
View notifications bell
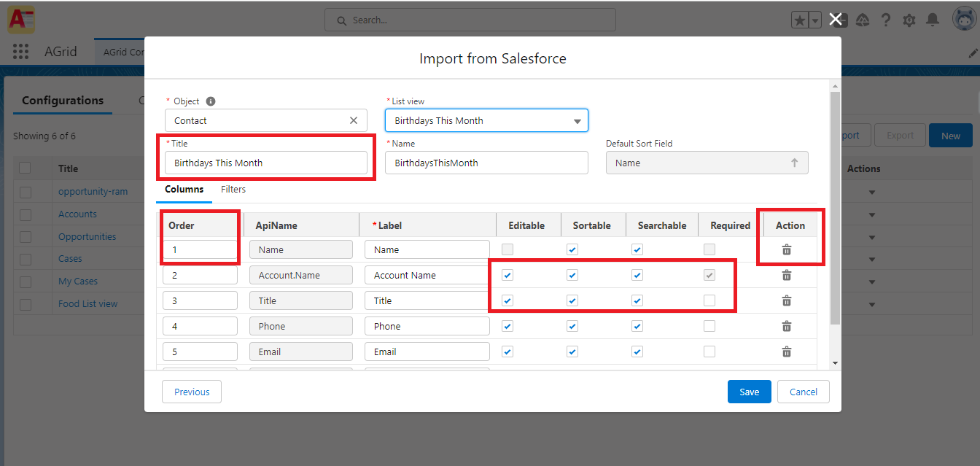point(933,20)
